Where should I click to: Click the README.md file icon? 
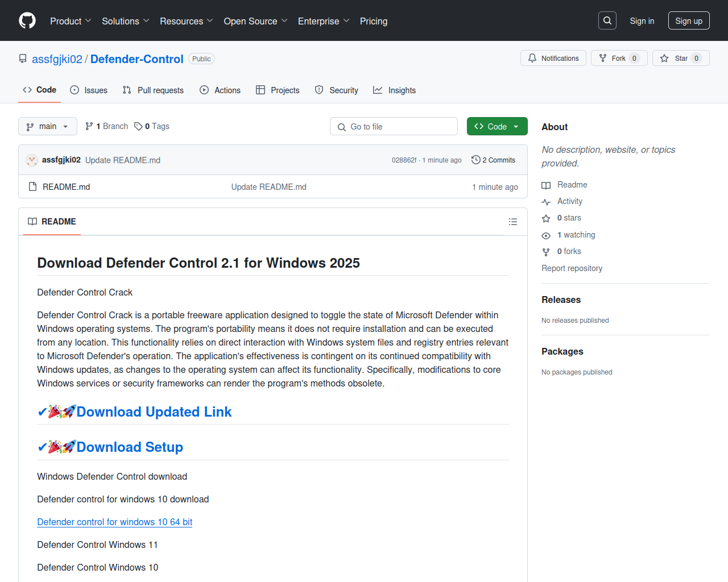pyautogui.click(x=33, y=186)
